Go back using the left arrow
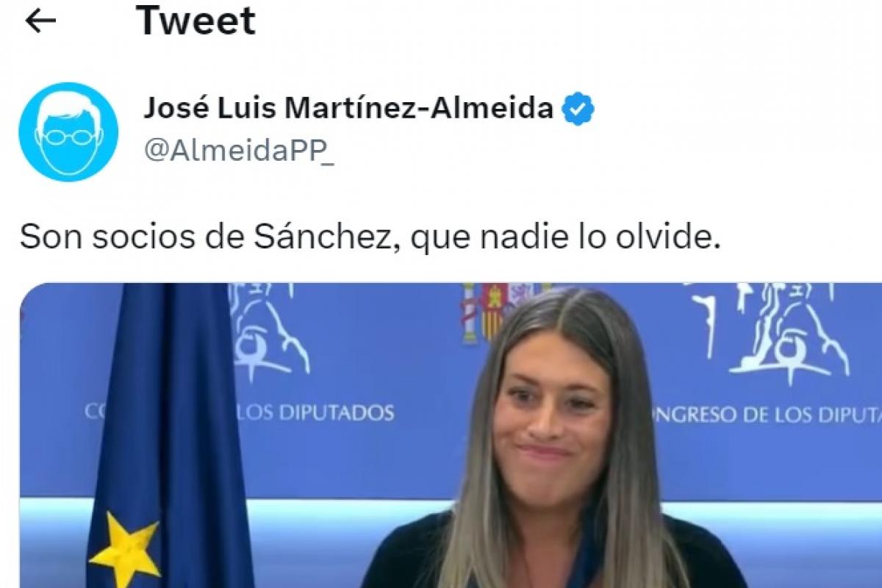Screen dimensions: 882x588 (x=40, y=22)
